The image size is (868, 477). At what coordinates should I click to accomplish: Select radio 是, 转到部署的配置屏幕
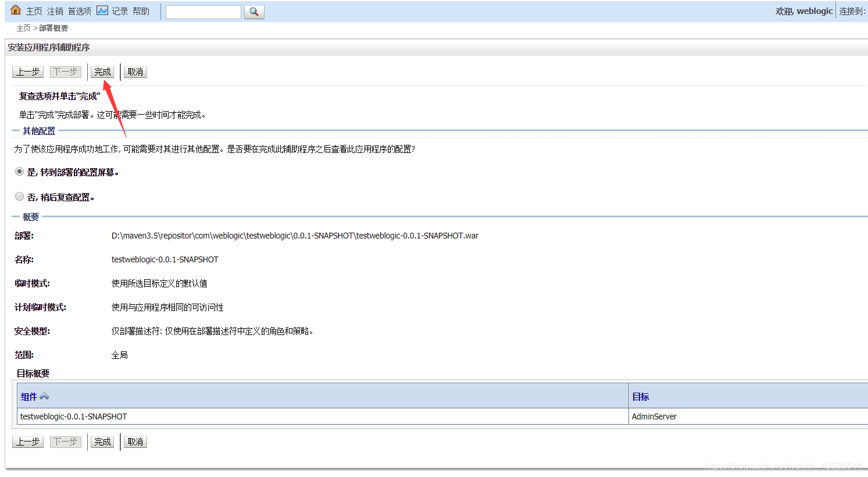[19, 172]
